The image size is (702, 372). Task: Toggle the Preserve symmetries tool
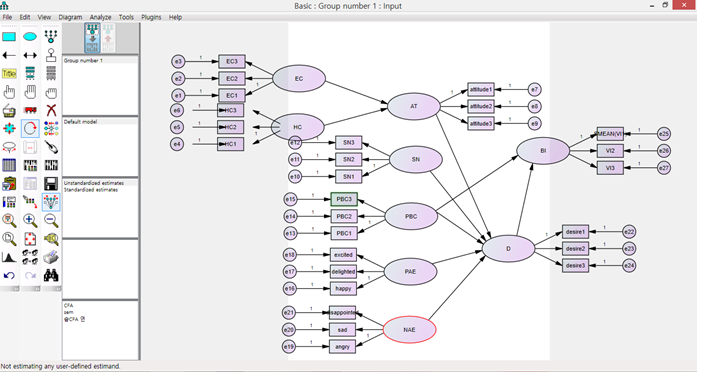coord(51,202)
